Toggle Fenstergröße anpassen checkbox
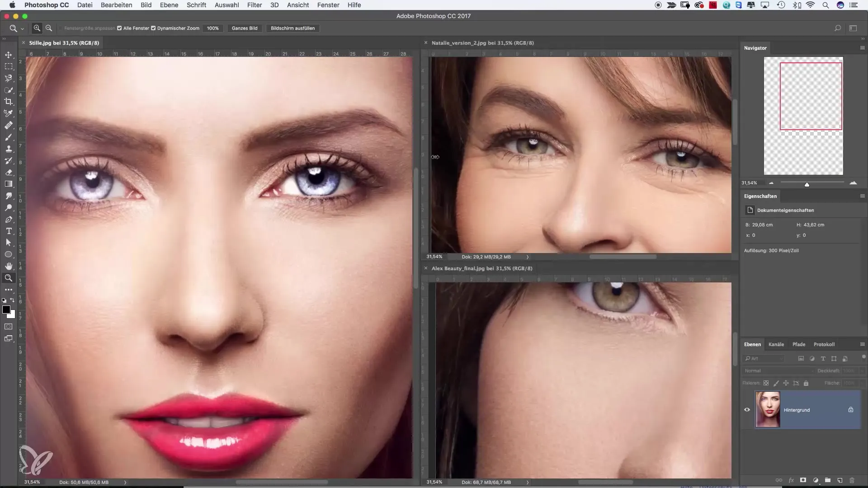 pyautogui.click(x=60, y=28)
